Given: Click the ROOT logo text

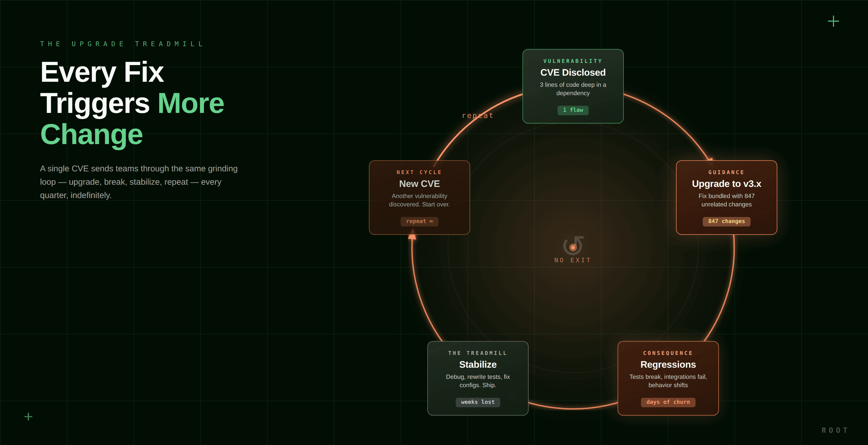Looking at the screenshot, I should pyautogui.click(x=834, y=430).
